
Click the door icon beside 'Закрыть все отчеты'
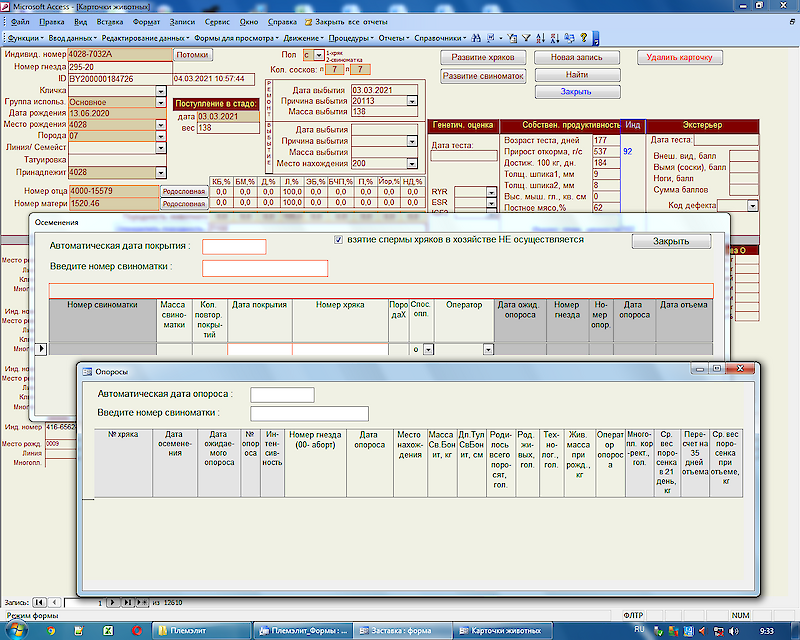click(307, 20)
